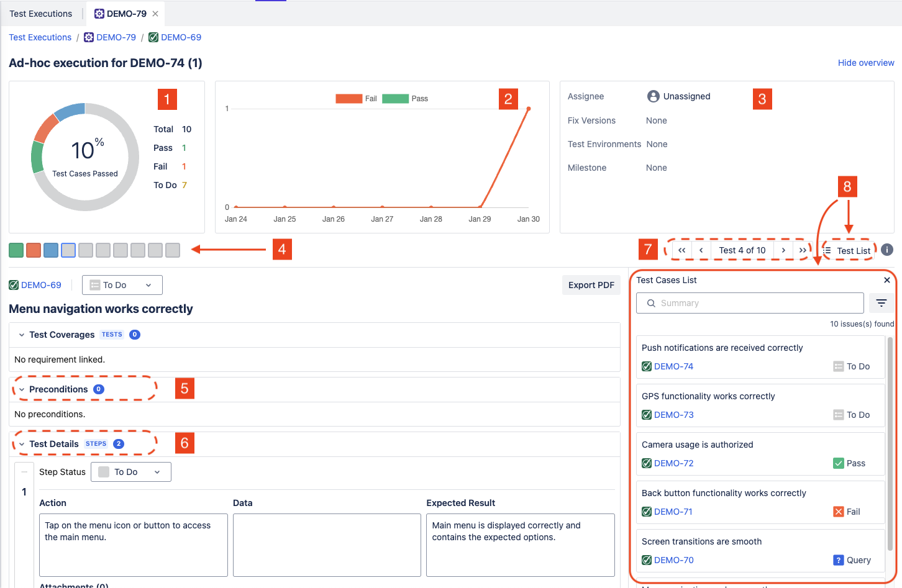Collapse the Preconditions section
902x588 pixels.
[x=22, y=389]
